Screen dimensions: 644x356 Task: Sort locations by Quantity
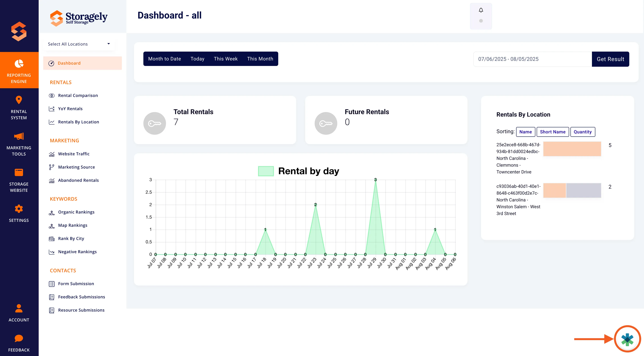click(583, 132)
